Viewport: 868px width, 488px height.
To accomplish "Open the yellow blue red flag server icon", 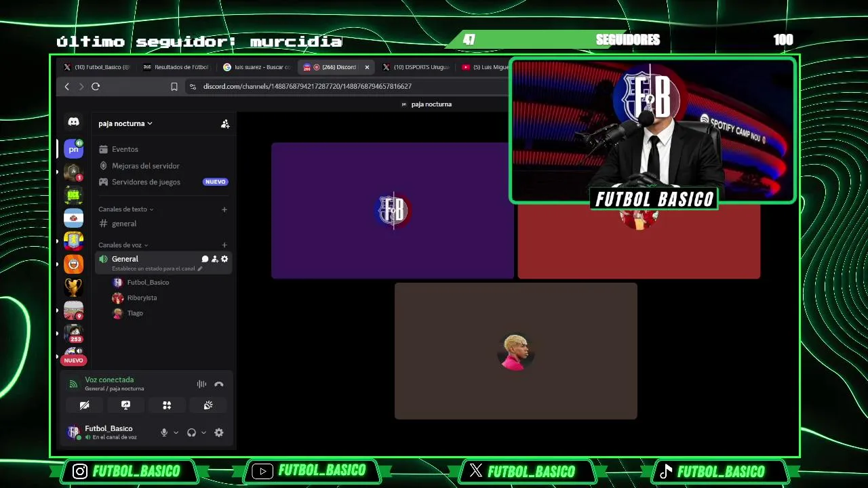I will [73, 241].
